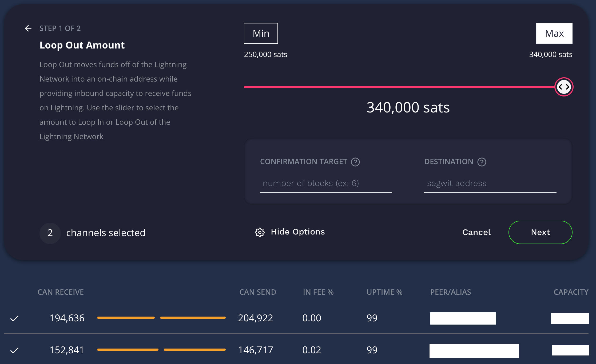Proceed with the green Next button
596x364 pixels.
pyautogui.click(x=540, y=232)
